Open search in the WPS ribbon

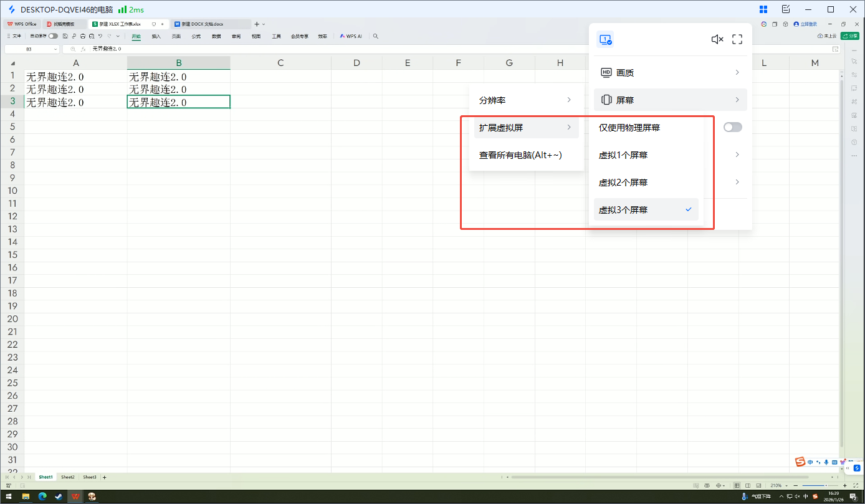[375, 36]
